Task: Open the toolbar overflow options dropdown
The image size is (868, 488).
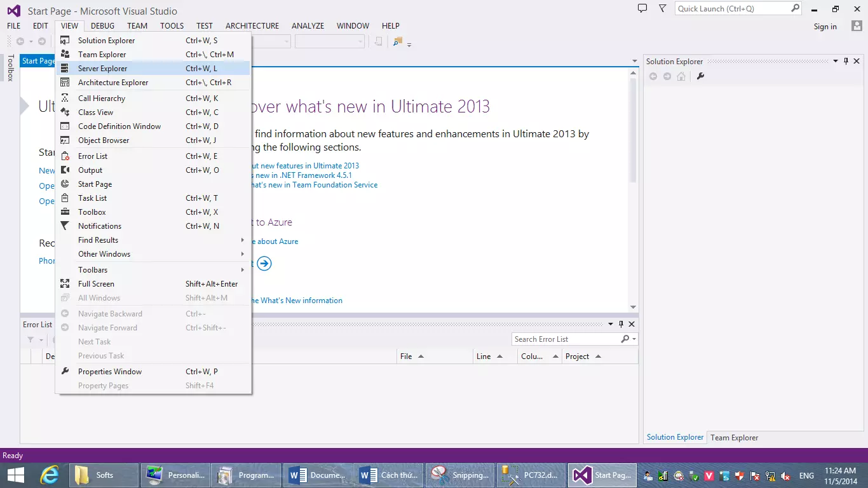Action: tap(409, 44)
